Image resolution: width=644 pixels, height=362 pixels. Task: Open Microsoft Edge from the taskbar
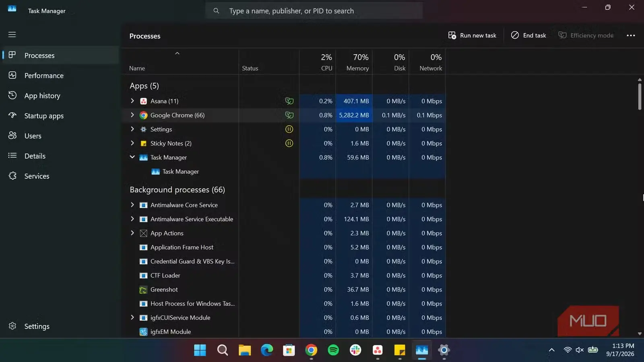pyautogui.click(x=267, y=350)
